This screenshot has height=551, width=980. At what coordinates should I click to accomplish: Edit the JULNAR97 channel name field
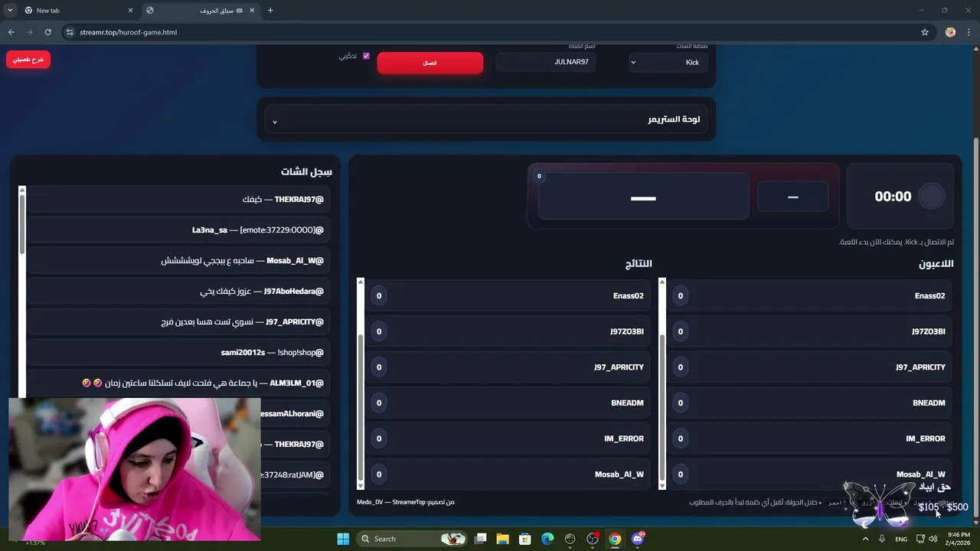point(545,62)
